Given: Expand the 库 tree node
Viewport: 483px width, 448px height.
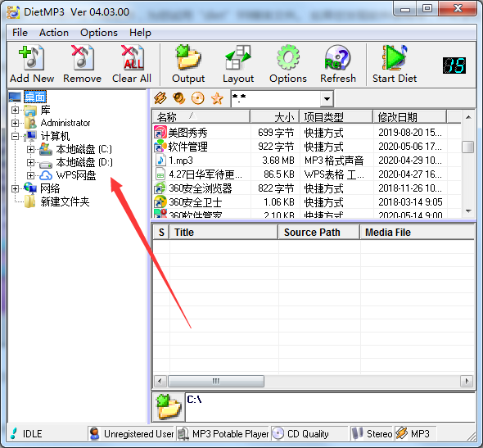Looking at the screenshot, I should tap(15, 110).
